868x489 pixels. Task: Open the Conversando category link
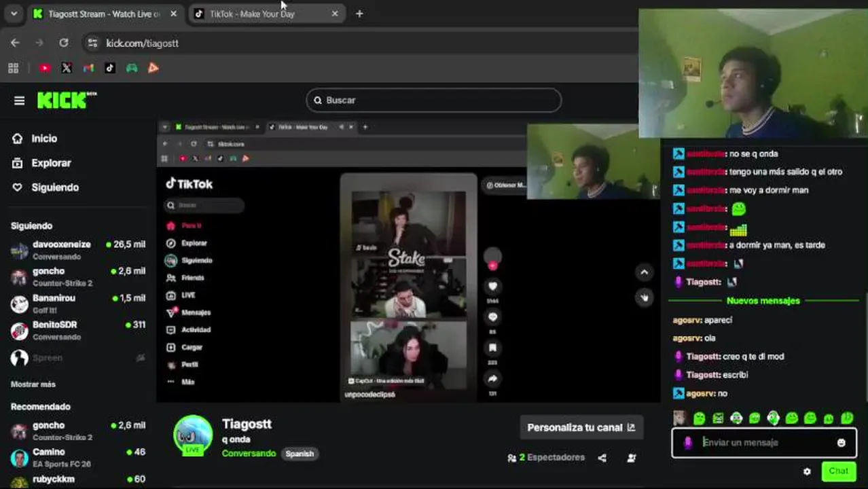tap(249, 454)
